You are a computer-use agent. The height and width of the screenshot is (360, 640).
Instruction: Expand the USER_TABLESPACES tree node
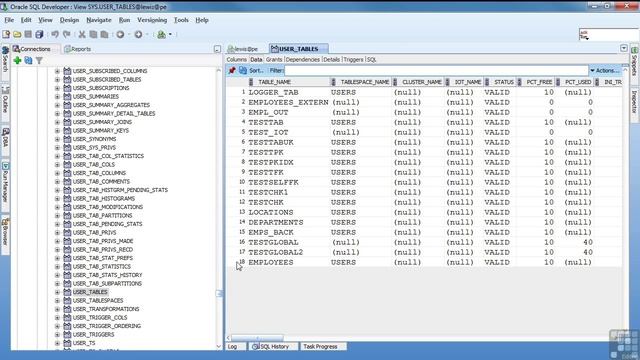pos(57,301)
